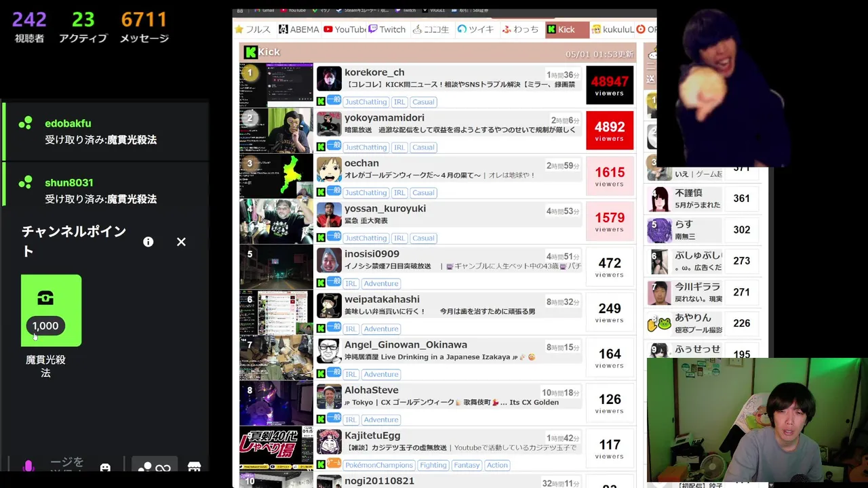Switch to the YouTube tab
868x488 pixels.
pyautogui.click(x=344, y=29)
